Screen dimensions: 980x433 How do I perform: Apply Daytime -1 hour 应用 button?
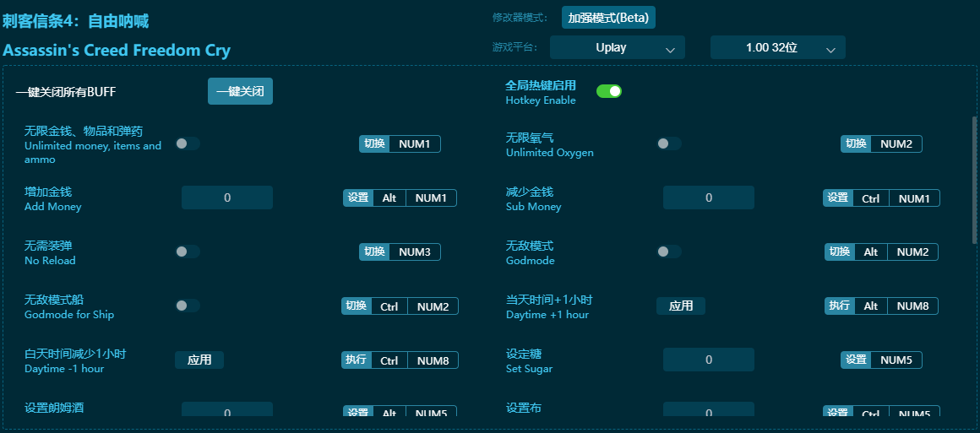(x=199, y=360)
